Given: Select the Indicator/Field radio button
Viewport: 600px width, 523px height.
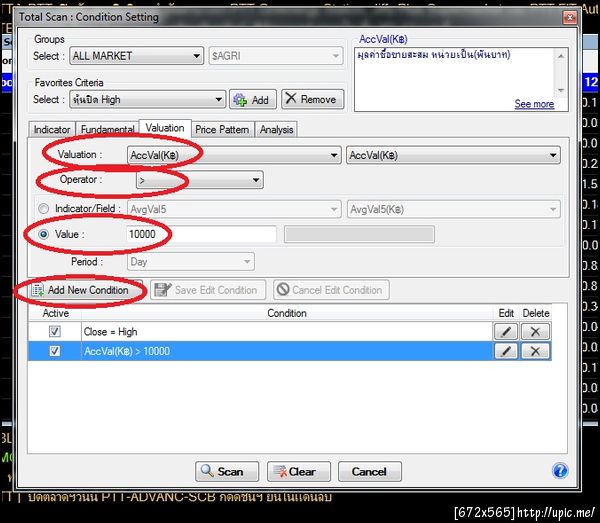Looking at the screenshot, I should [x=44, y=209].
